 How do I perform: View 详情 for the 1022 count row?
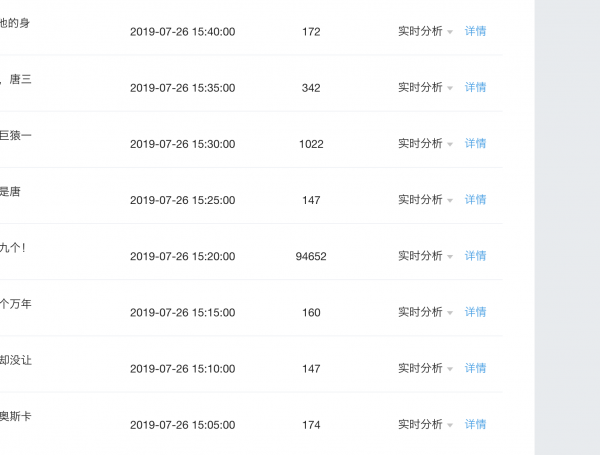475,144
